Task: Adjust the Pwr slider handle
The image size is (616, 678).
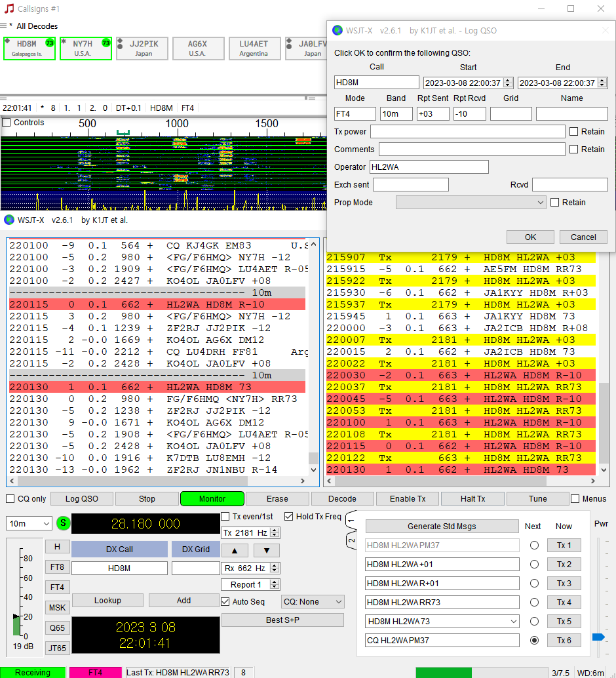Action: pyautogui.click(x=598, y=637)
